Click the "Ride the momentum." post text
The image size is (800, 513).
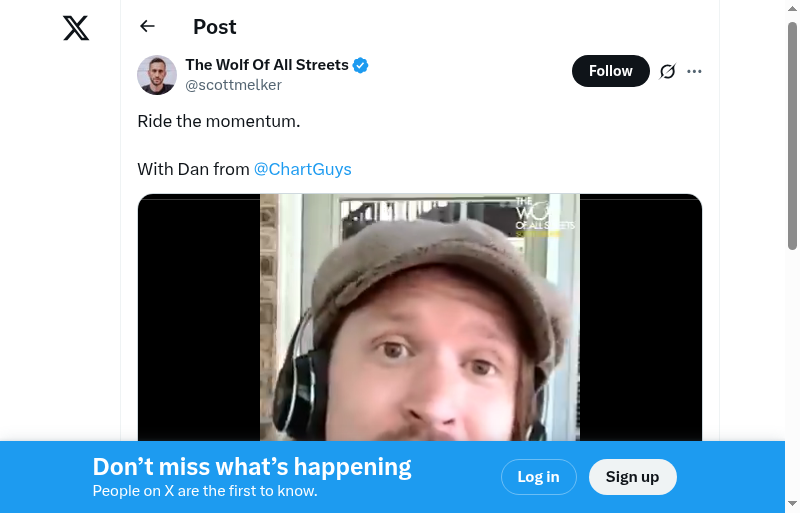pyautogui.click(x=219, y=121)
